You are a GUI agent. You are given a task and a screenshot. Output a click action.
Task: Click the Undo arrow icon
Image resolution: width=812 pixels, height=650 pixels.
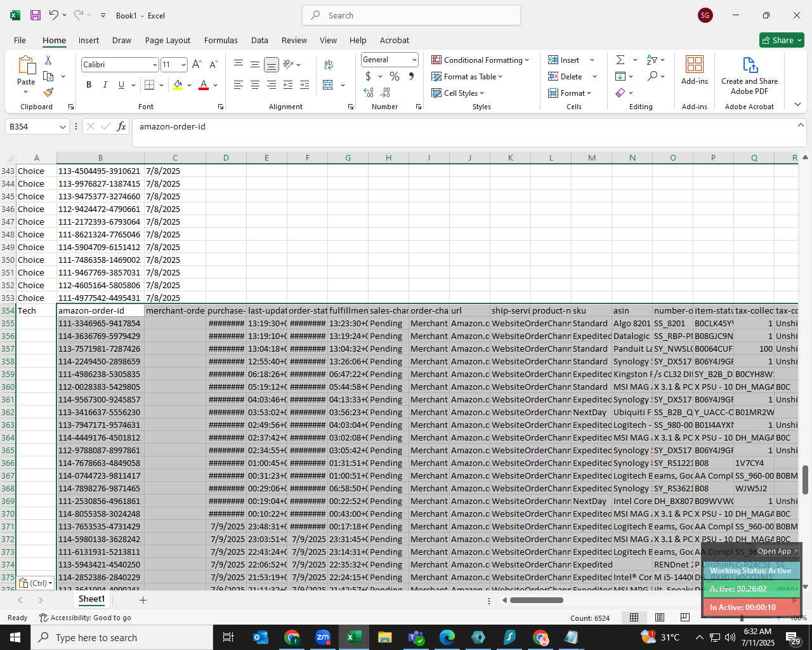54,15
